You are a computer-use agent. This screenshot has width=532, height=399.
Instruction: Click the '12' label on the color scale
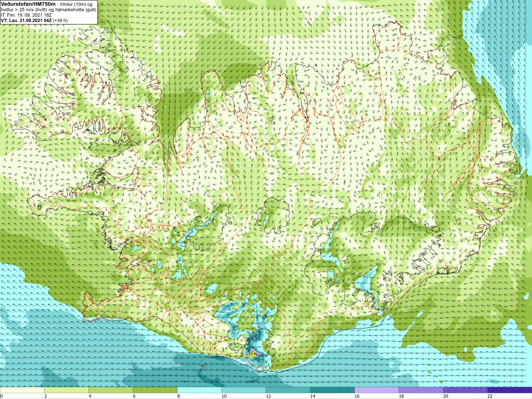pos(269,397)
